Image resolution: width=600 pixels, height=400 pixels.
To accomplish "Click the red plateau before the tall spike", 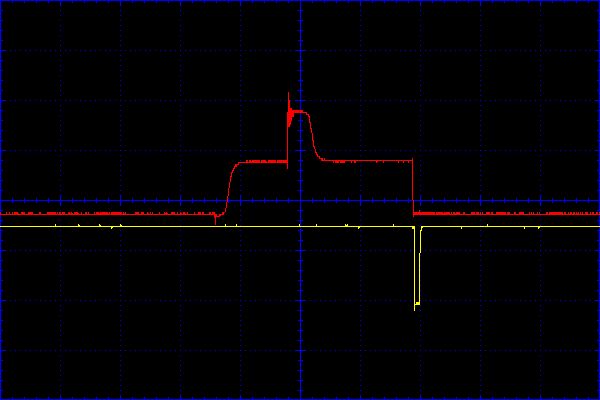I will [x=262, y=162].
